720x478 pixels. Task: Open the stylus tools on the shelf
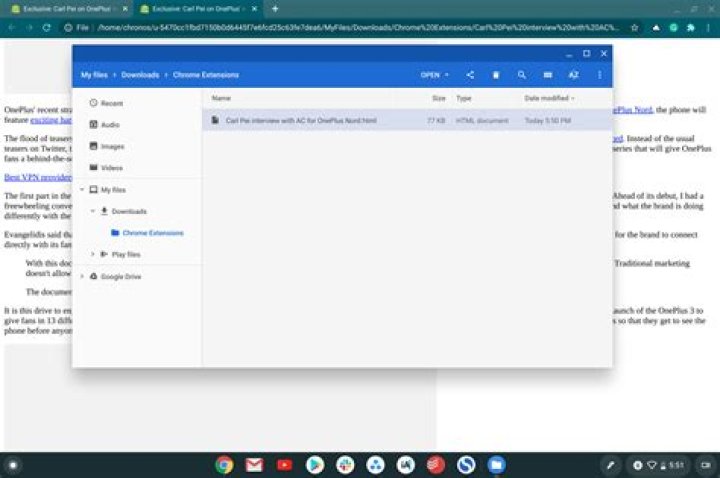coord(610,465)
